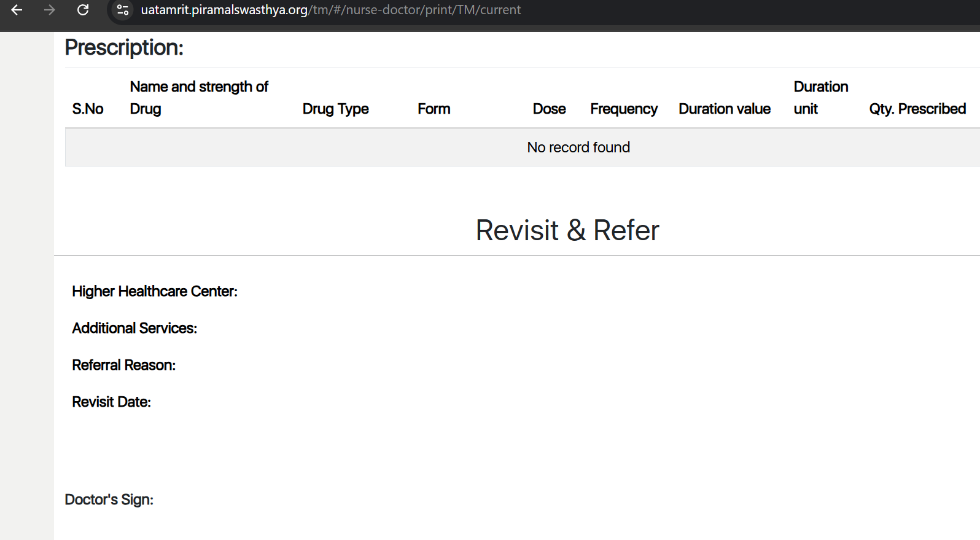
Task: Click the Revisit & Refer heading
Action: [x=567, y=230]
